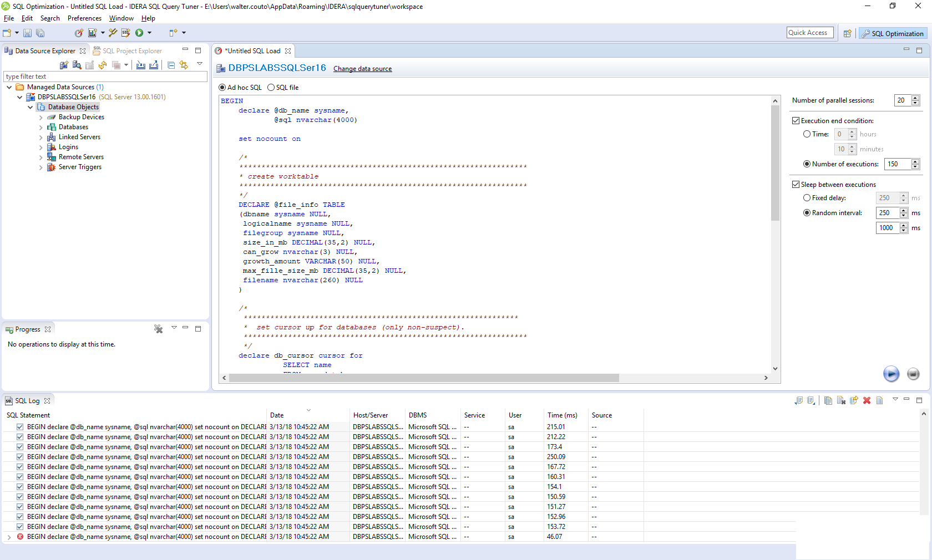Image resolution: width=932 pixels, height=560 pixels.
Task: Click the blue Start load play button
Action: [891, 374]
